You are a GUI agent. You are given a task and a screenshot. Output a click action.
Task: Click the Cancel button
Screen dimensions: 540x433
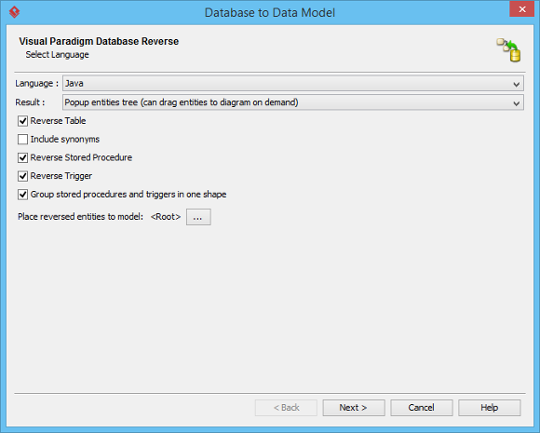(421, 408)
